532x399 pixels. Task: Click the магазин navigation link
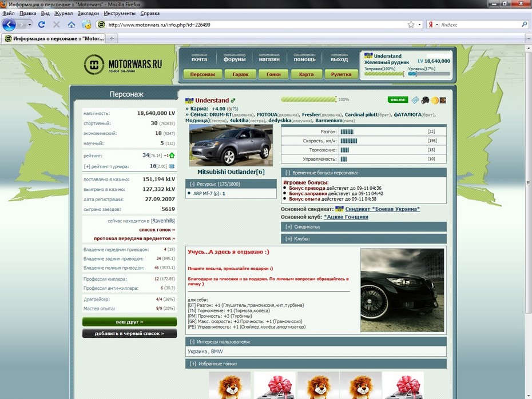coord(269,59)
